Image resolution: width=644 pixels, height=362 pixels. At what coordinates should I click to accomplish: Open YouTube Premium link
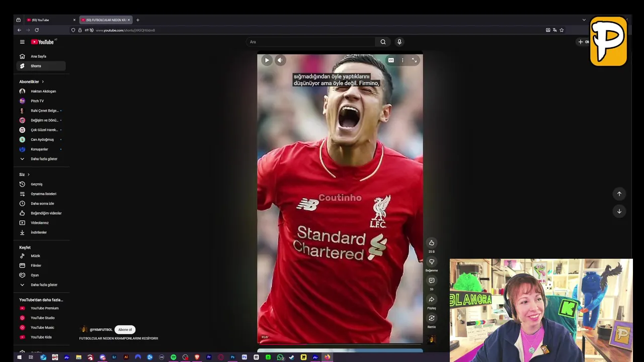pyautogui.click(x=42, y=308)
